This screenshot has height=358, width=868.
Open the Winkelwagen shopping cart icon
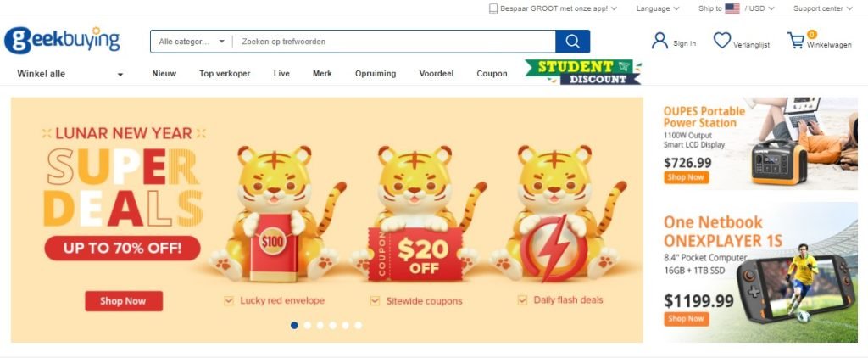click(796, 41)
